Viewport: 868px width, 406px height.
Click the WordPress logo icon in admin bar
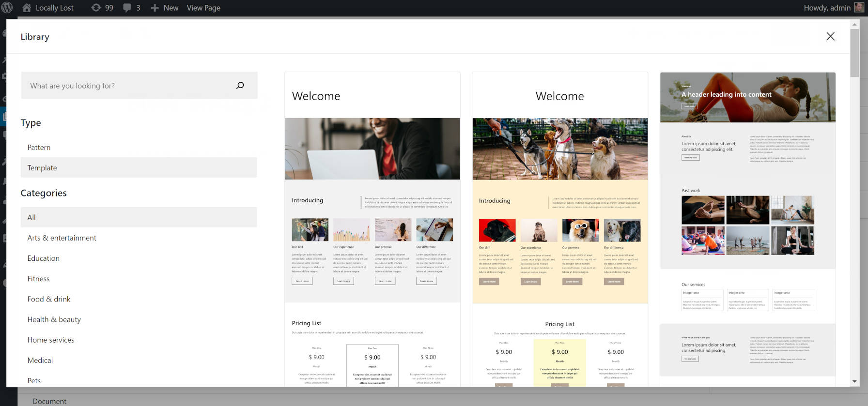(x=7, y=8)
